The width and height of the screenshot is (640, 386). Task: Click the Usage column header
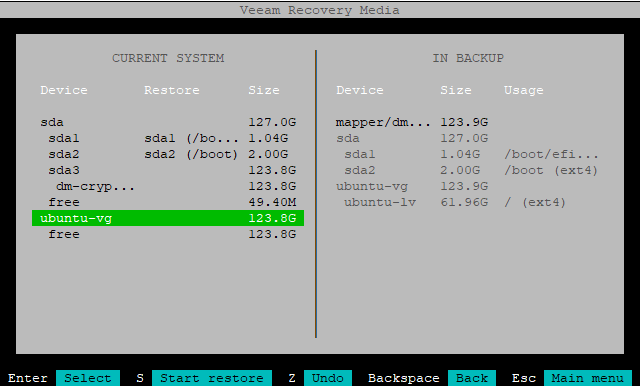[524, 90]
